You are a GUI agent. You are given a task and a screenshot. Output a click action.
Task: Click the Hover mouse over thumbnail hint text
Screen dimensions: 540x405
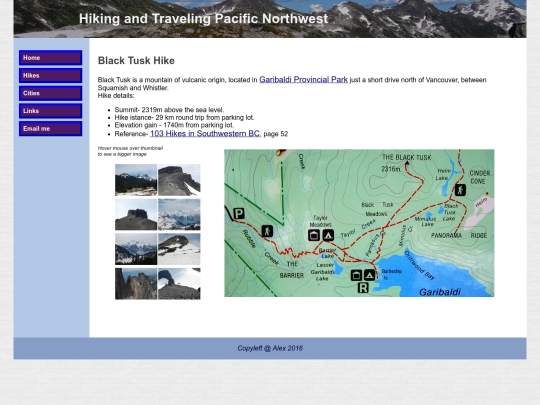pos(130,151)
